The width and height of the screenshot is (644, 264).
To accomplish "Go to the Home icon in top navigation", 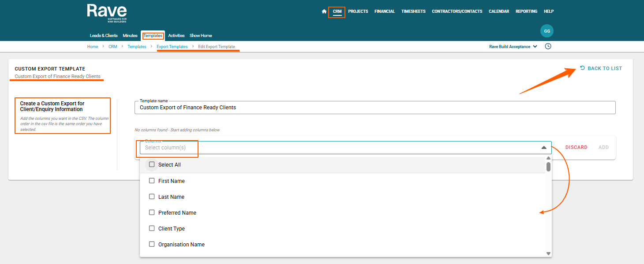I will click(x=324, y=11).
